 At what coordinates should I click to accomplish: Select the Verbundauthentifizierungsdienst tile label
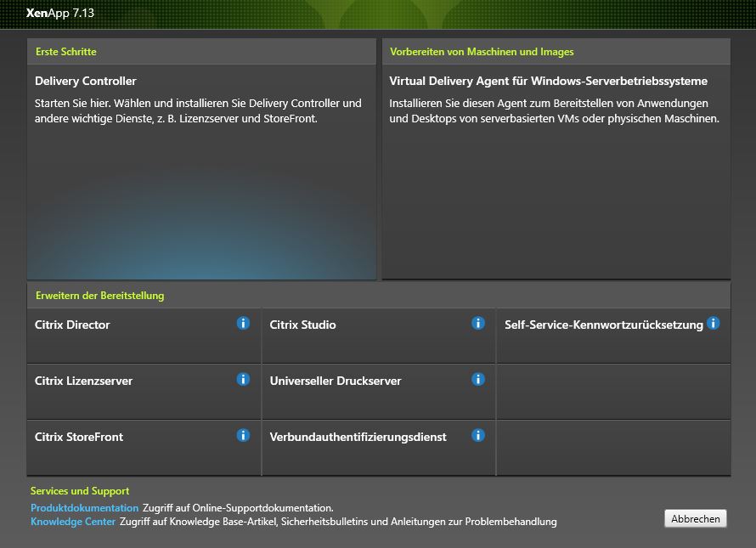coord(358,437)
